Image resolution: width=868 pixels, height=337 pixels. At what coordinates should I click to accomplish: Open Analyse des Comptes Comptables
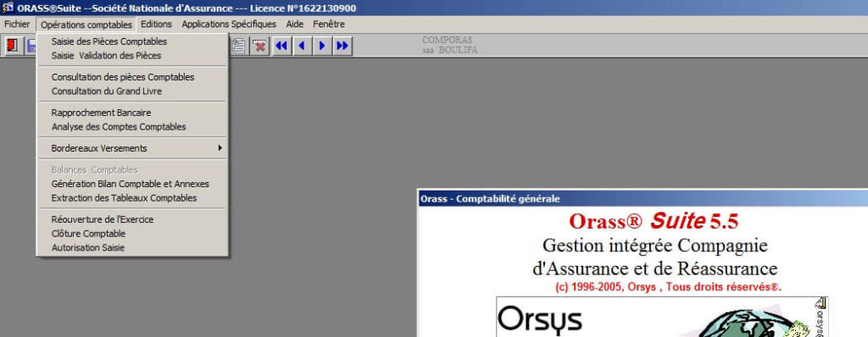133,127
